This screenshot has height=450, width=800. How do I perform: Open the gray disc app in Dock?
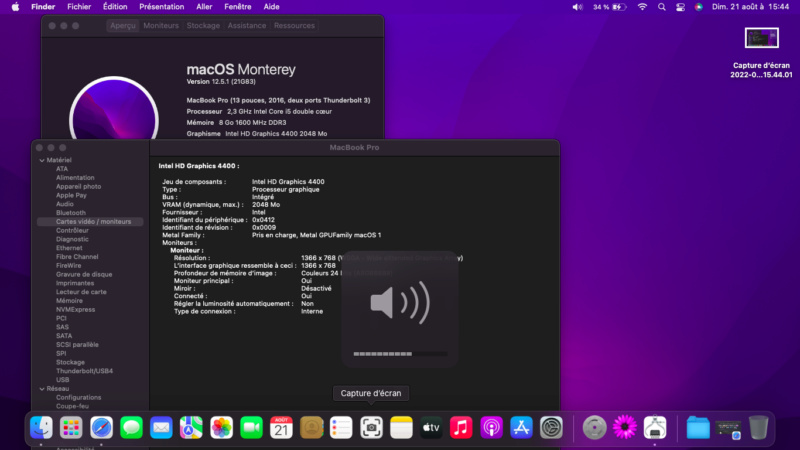(595, 428)
